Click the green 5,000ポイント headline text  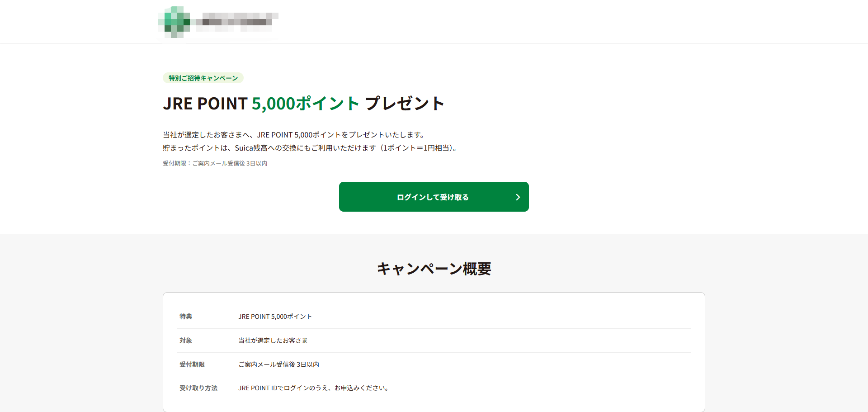(306, 104)
